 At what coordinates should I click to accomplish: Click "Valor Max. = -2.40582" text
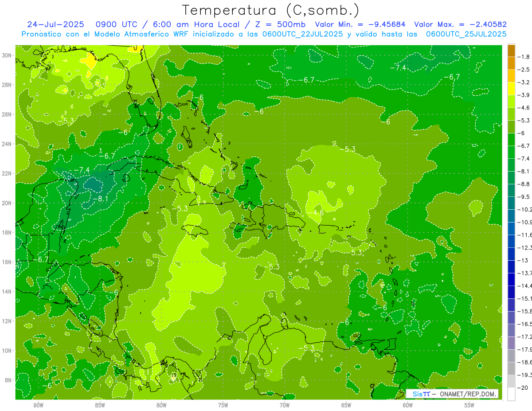click(x=460, y=24)
